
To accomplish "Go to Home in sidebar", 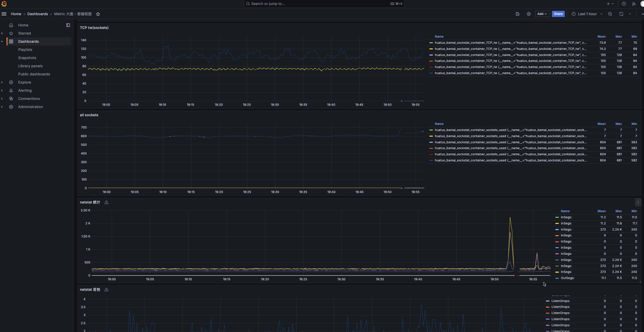I will click(23, 25).
